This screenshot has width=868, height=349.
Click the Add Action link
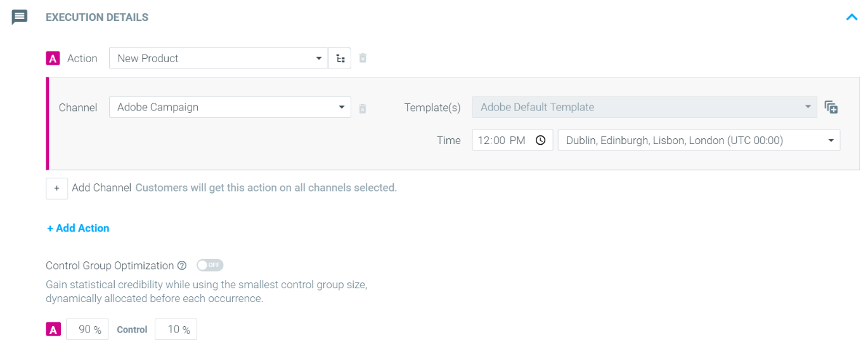point(78,228)
